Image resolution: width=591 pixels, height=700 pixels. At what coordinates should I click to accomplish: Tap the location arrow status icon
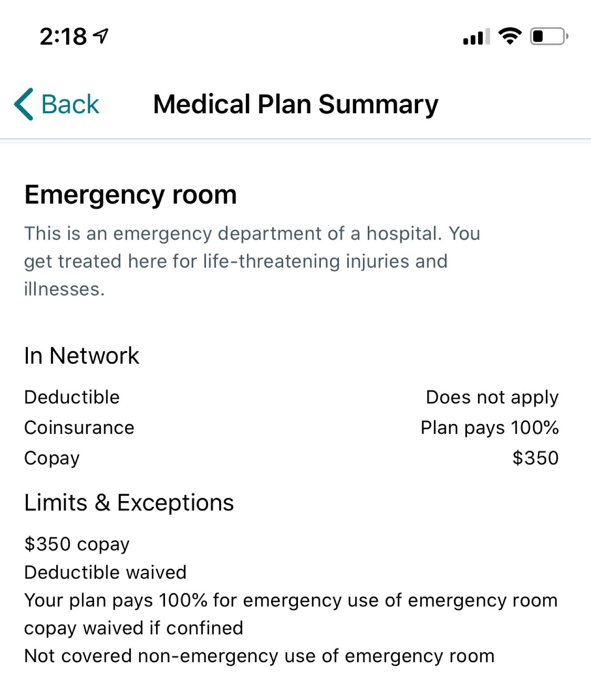(101, 36)
